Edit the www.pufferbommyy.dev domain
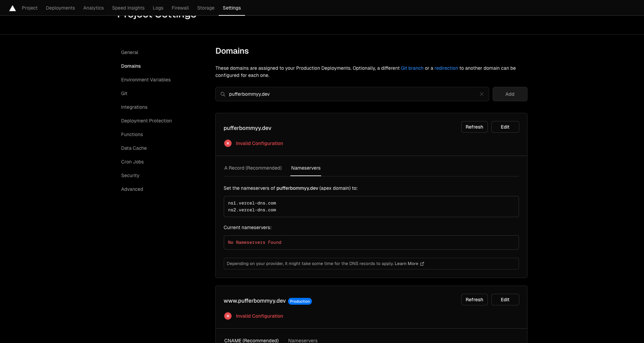Viewport: 644px width, 343px height. (x=505, y=300)
